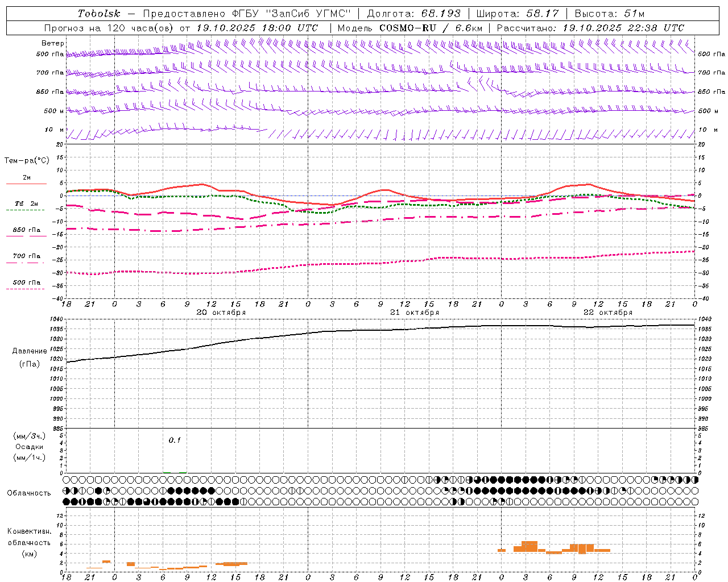Select the provider text ФГБУ "ЗапСиб УГМС"
The width and height of the screenshot is (728, 582).
[x=292, y=13]
